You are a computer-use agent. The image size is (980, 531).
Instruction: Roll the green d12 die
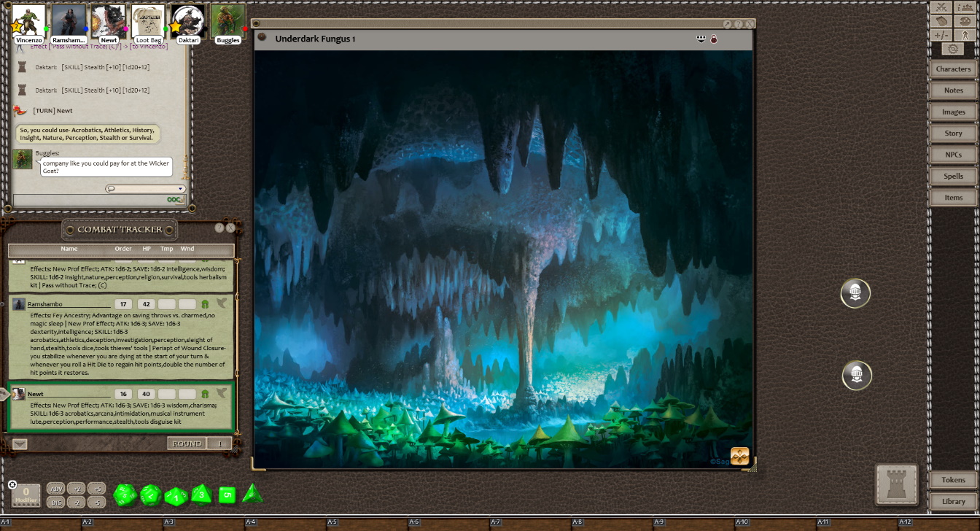[151, 495]
